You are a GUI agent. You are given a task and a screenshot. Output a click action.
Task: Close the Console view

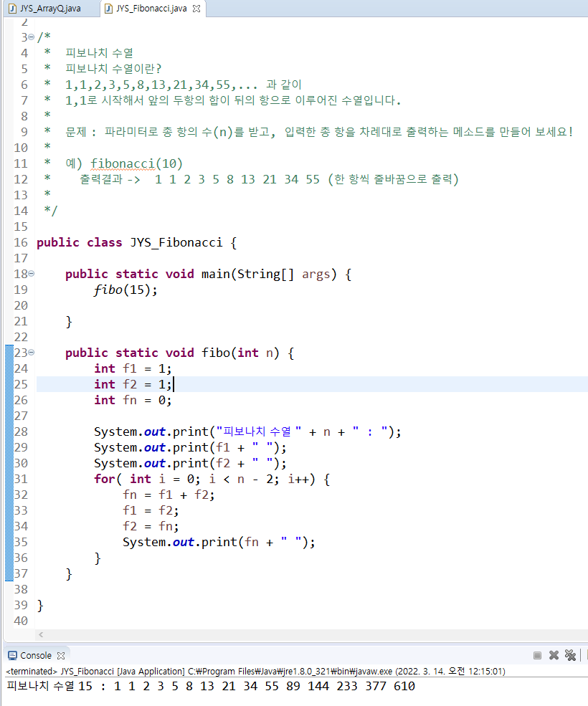coord(61,656)
